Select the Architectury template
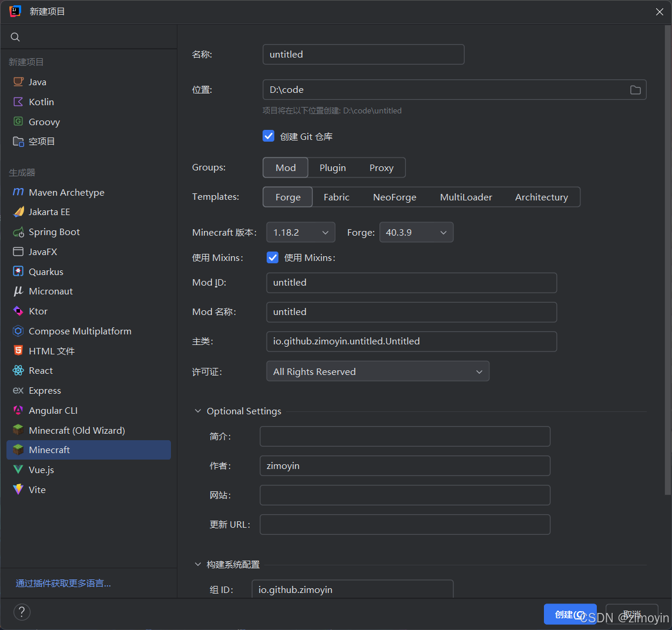672x630 pixels. pos(541,197)
